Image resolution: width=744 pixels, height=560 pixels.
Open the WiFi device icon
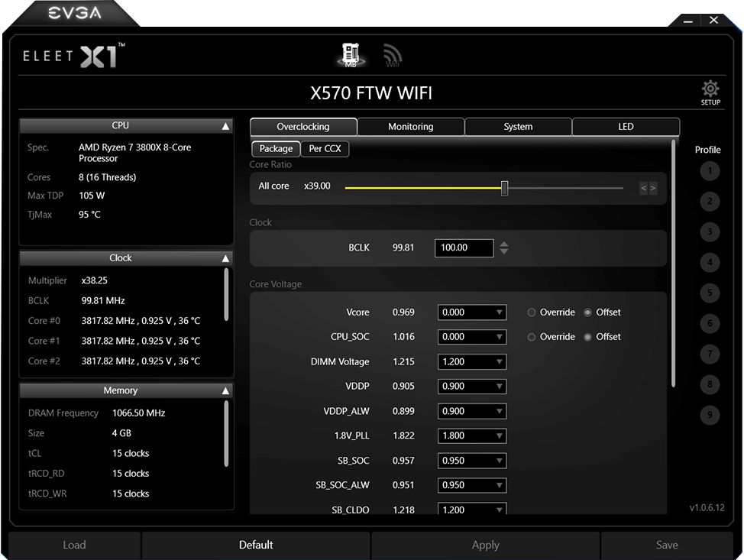click(393, 55)
